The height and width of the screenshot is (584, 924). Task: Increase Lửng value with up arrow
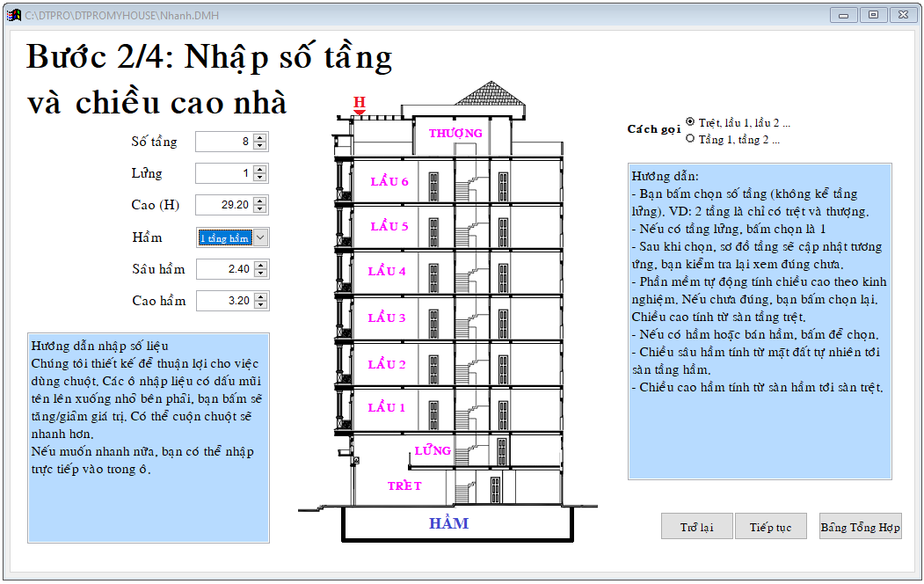click(x=260, y=170)
